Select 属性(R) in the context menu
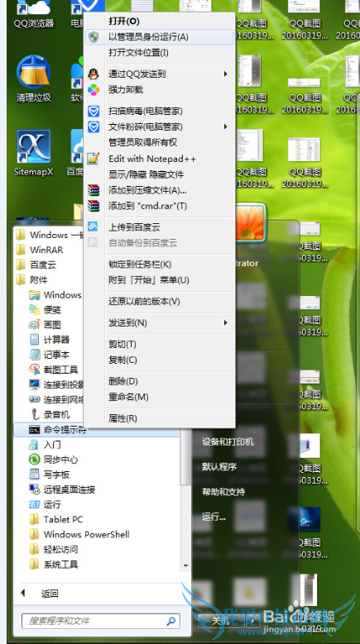Viewport: 360px width, 644px height. coord(160,418)
